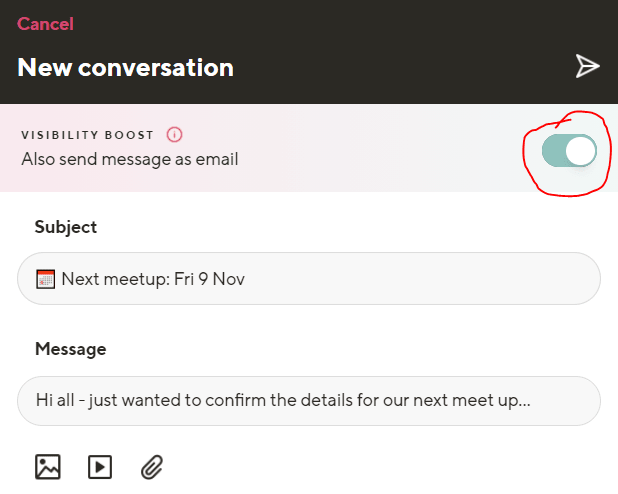
Task: Click the calendar emoji in the subject
Action: (45, 279)
